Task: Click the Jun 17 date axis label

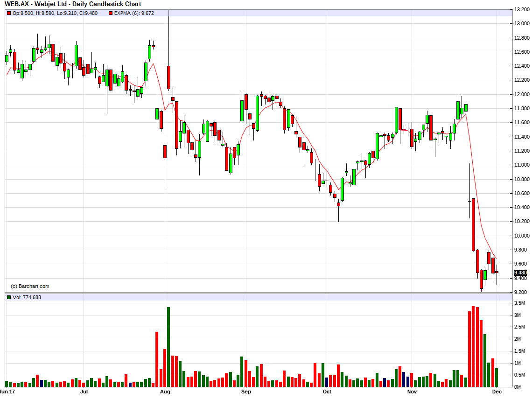Action: 7,392
